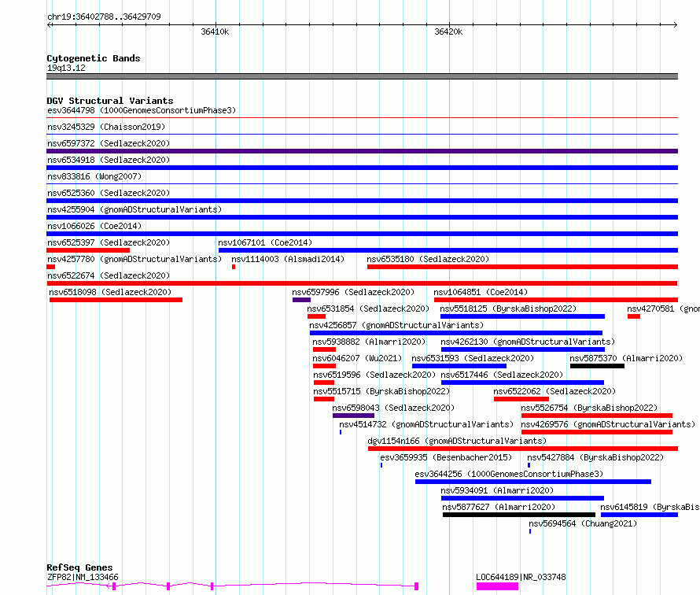Viewport: 700px width, 595px height.
Task: Click the black bar under nsv5877627
Action: pos(519,515)
